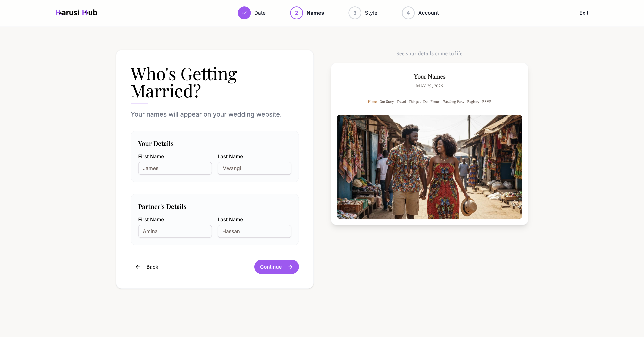Click the arrow in the Continue button
The image size is (644, 337).
pos(290,267)
